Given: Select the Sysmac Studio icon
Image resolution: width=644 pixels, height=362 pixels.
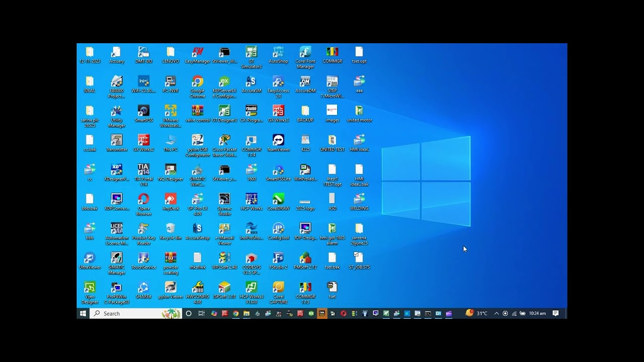Looking at the screenshot, I should coord(224,205).
